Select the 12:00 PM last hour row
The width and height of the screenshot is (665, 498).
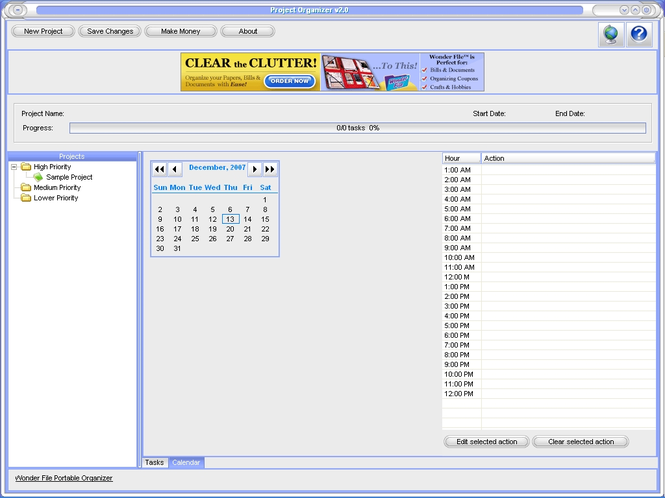point(548,394)
